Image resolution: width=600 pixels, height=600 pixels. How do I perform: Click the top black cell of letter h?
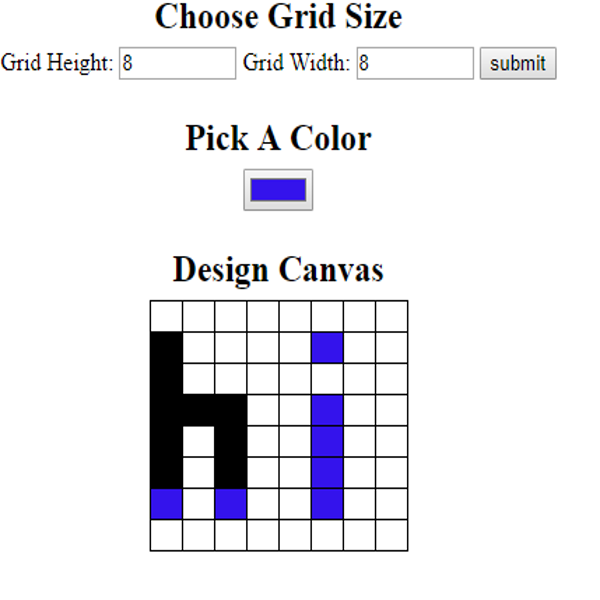166,347
